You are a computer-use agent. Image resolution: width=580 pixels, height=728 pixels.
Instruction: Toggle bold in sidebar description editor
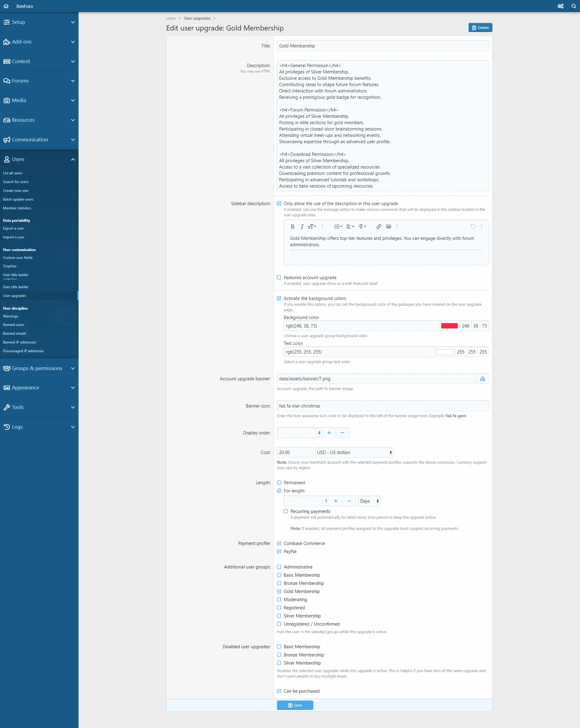point(292,227)
